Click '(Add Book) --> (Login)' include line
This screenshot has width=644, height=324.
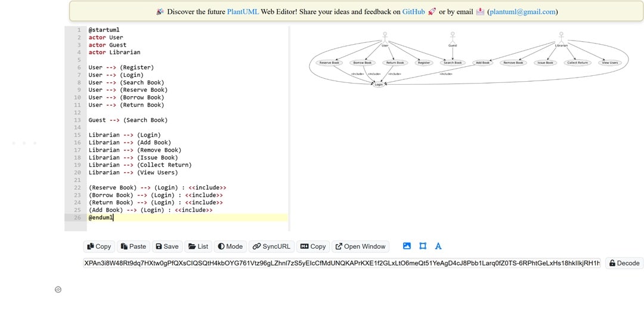150,209
